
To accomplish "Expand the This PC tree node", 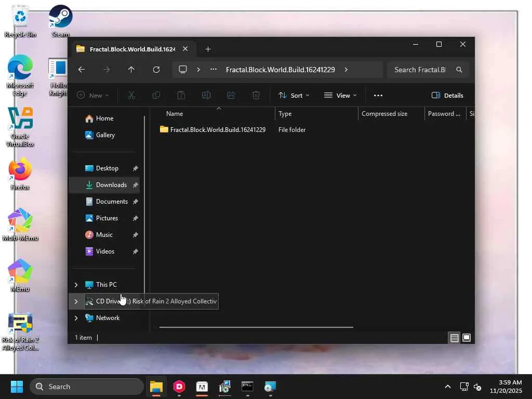I will click(76, 285).
